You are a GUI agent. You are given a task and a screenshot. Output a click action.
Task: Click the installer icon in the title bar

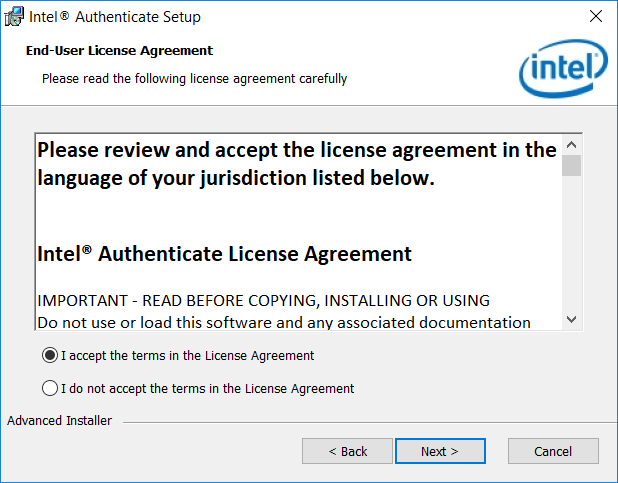(14, 17)
